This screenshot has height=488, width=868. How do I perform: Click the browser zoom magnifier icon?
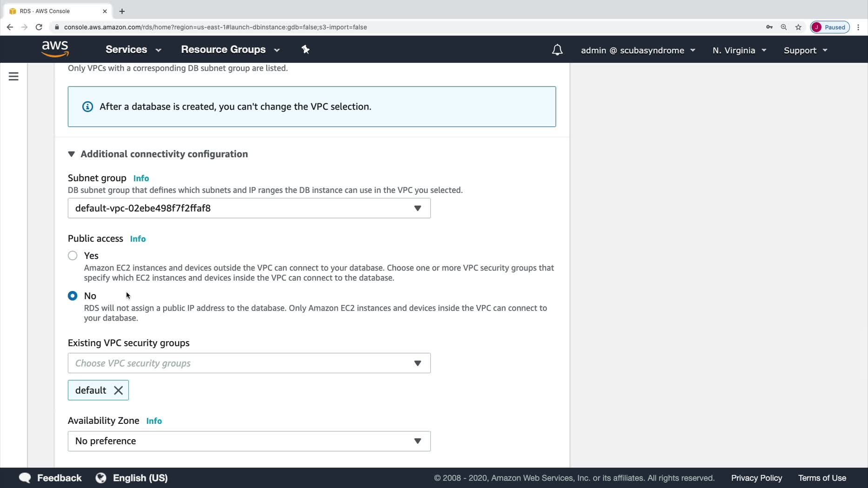pyautogui.click(x=784, y=27)
